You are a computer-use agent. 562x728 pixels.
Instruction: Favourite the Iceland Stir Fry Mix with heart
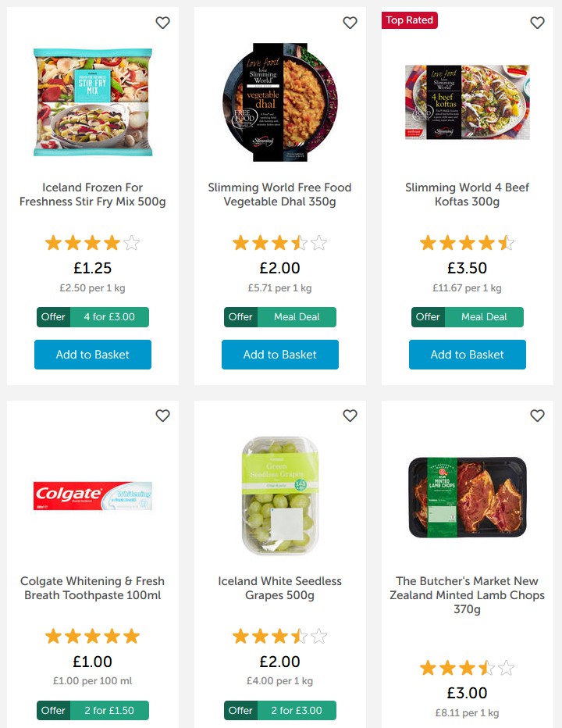(x=162, y=23)
